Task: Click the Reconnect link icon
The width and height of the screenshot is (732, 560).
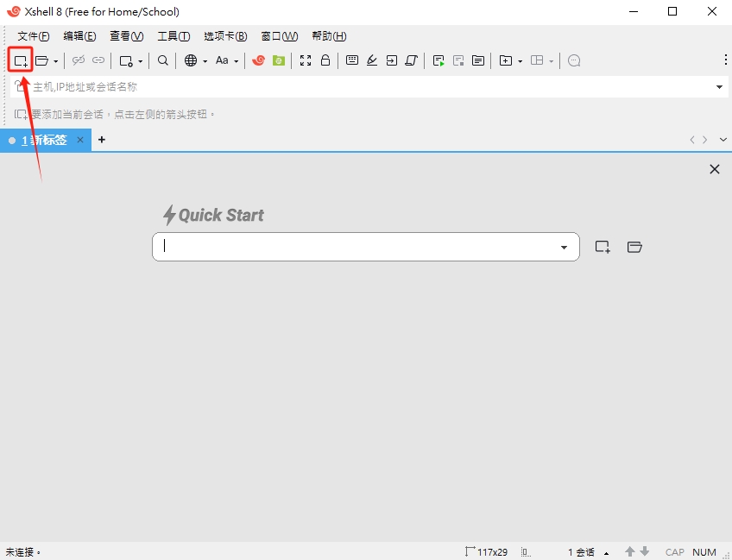Action: tap(98, 60)
